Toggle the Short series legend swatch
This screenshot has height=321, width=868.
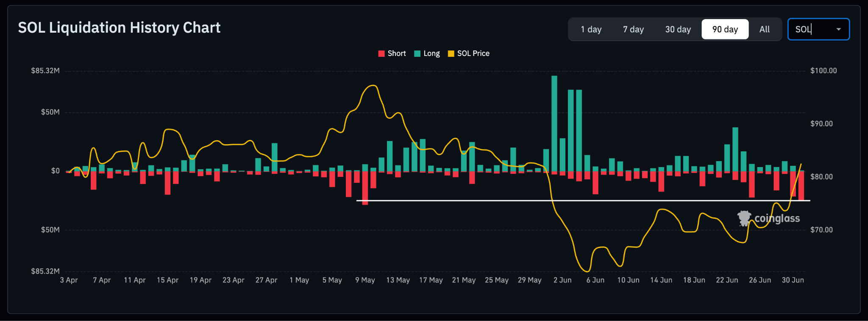pyautogui.click(x=381, y=53)
